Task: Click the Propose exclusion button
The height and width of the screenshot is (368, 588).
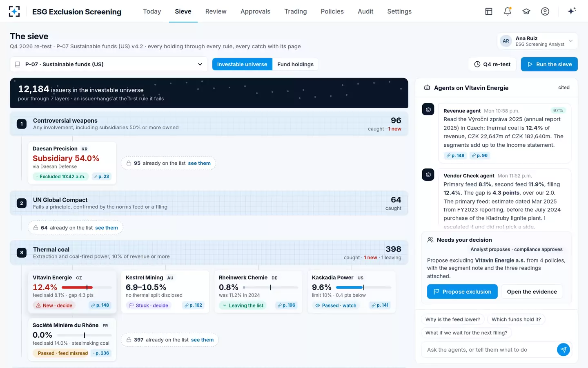Action: click(462, 292)
